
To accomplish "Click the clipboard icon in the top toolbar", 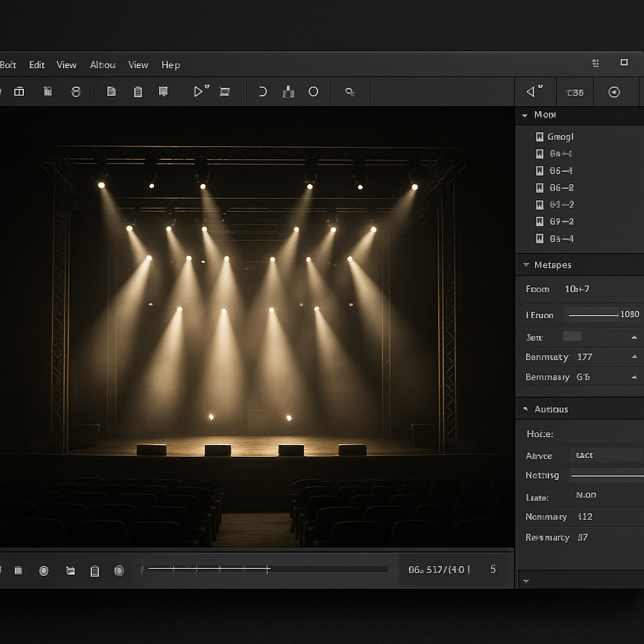I will click(138, 91).
